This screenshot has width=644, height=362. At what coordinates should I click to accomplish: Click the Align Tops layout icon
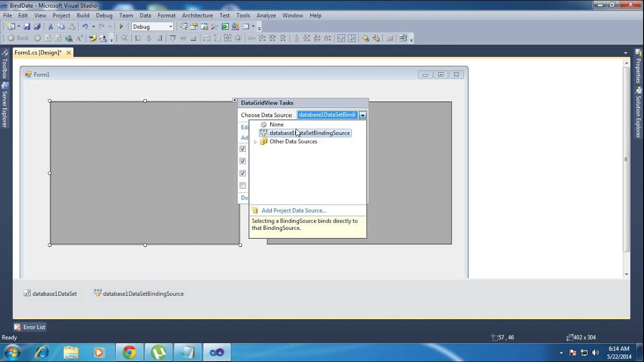(x=173, y=38)
